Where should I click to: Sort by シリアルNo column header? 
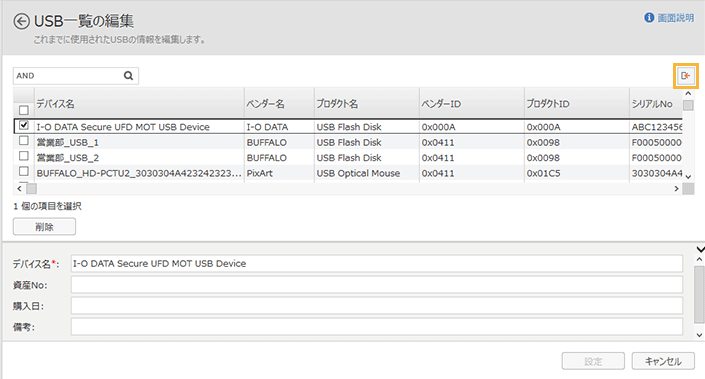pyautogui.click(x=656, y=104)
